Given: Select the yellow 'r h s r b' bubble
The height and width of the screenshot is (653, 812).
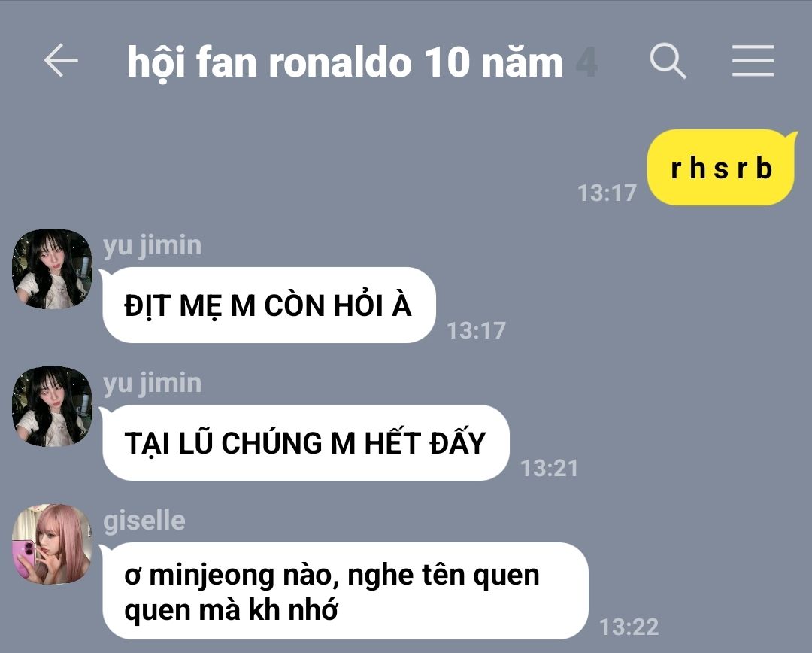Looking at the screenshot, I should (722, 168).
